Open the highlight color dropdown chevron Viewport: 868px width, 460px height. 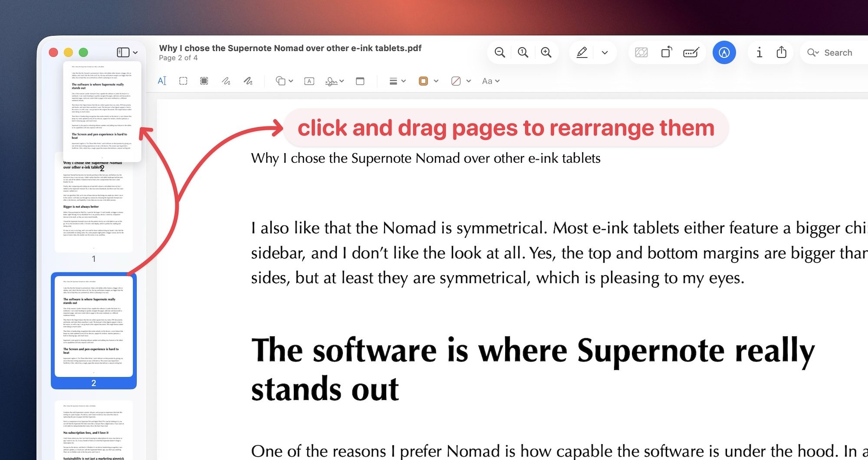click(x=605, y=53)
